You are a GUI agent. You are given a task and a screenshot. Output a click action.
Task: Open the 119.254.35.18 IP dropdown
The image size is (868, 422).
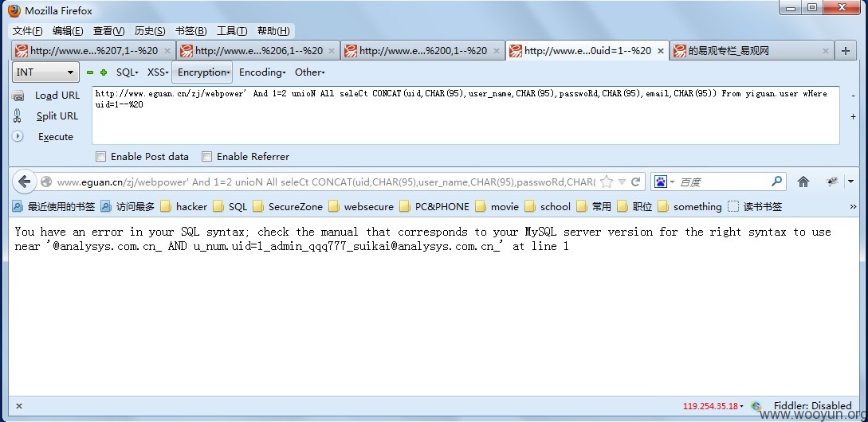click(x=713, y=406)
